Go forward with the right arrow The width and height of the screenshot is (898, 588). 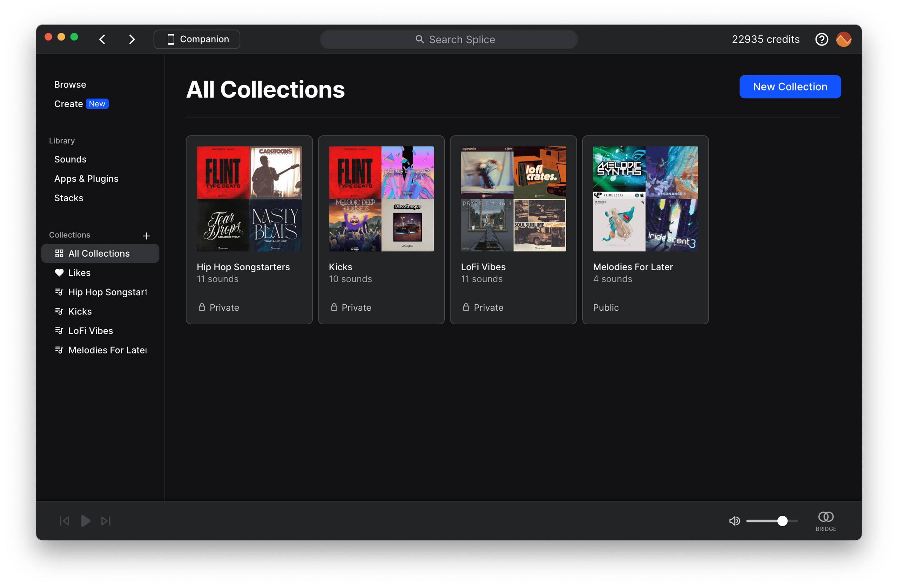(131, 39)
